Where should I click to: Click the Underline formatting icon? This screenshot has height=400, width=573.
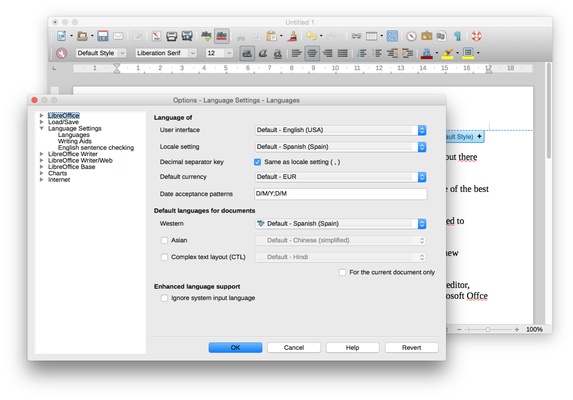(x=278, y=53)
